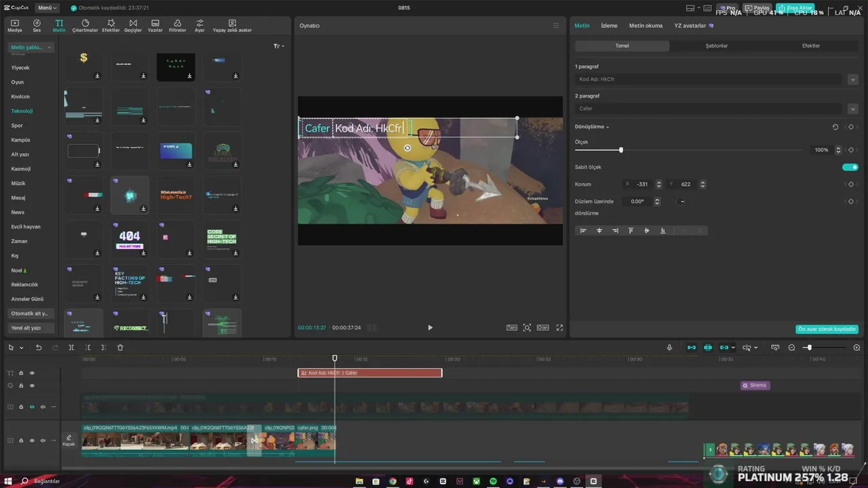Switch to the İzleme tab
Viewport: 868px width, 488px height.
(609, 26)
